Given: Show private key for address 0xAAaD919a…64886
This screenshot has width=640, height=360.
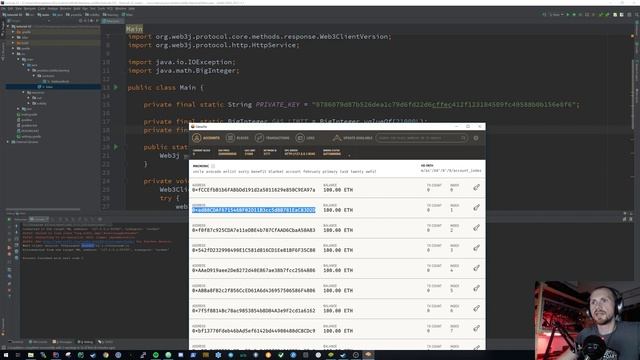Looking at the screenshot, I should pos(476,268).
